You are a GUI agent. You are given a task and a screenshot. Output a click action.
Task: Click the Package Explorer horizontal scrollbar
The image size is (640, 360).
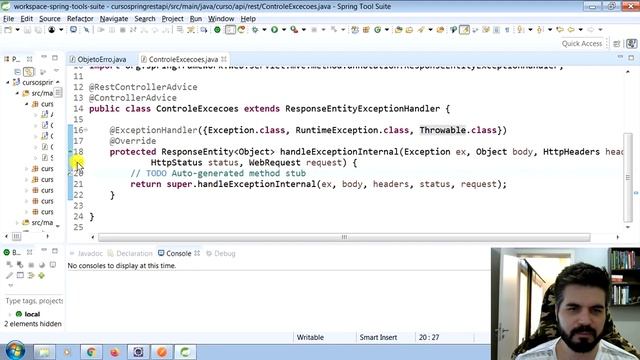(x=16, y=236)
